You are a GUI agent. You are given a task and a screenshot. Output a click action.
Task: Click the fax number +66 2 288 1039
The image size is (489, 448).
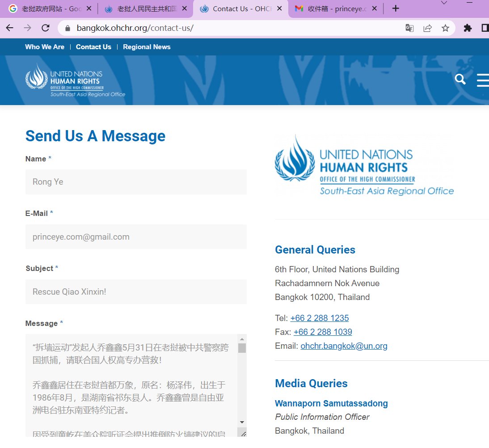[323, 332]
